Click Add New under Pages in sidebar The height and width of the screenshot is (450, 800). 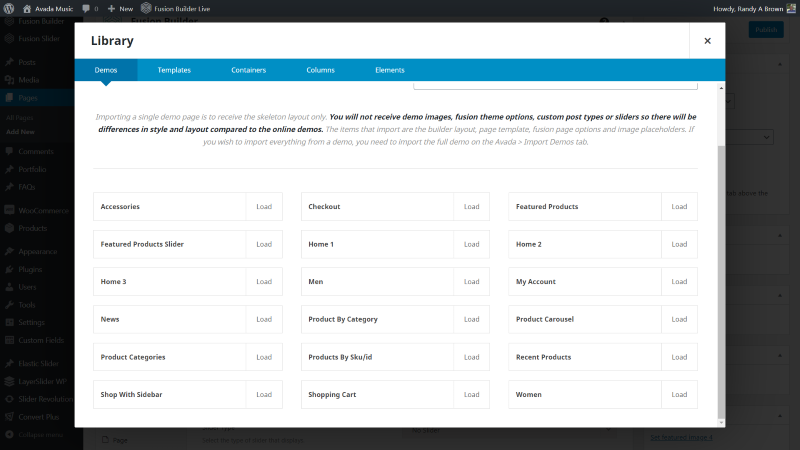tap(20, 132)
